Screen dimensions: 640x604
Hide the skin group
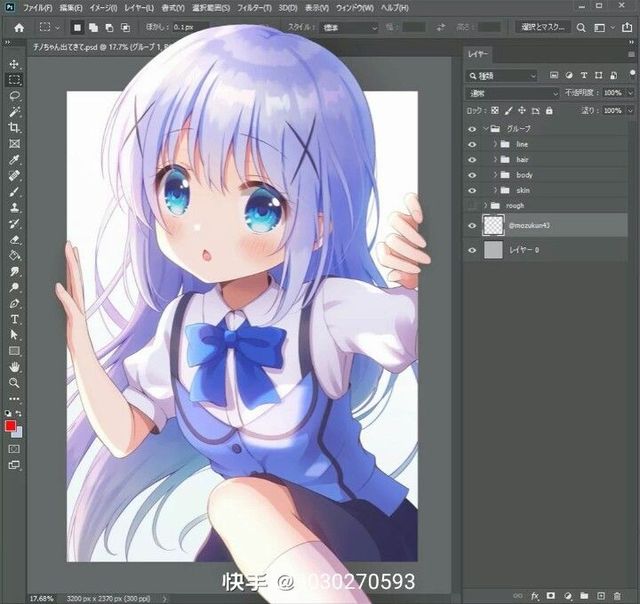point(472,191)
